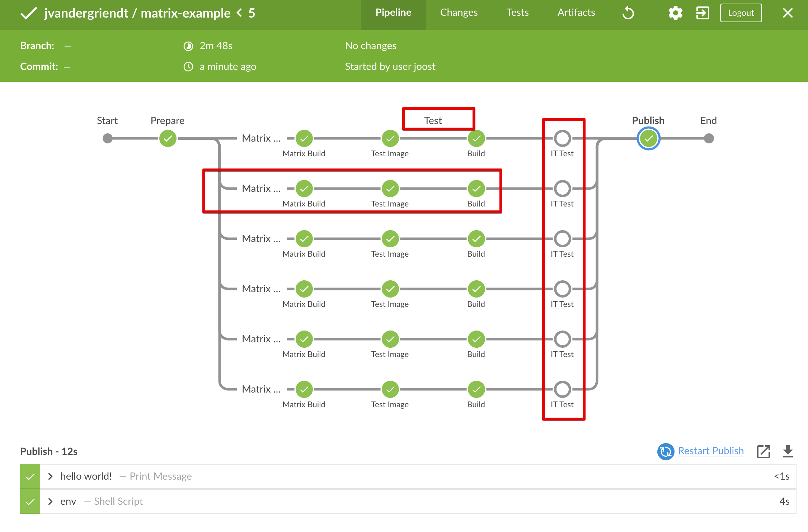Click the exit to classic Jenkins icon
The image size is (808, 532).
coord(703,13)
